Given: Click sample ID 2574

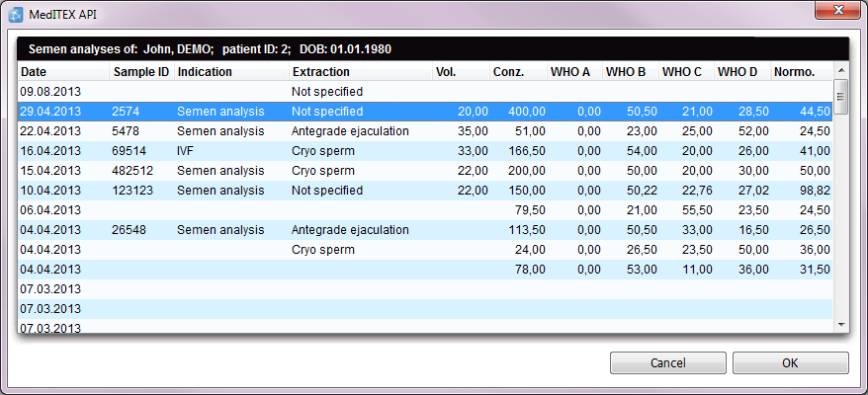Looking at the screenshot, I should (x=126, y=112).
